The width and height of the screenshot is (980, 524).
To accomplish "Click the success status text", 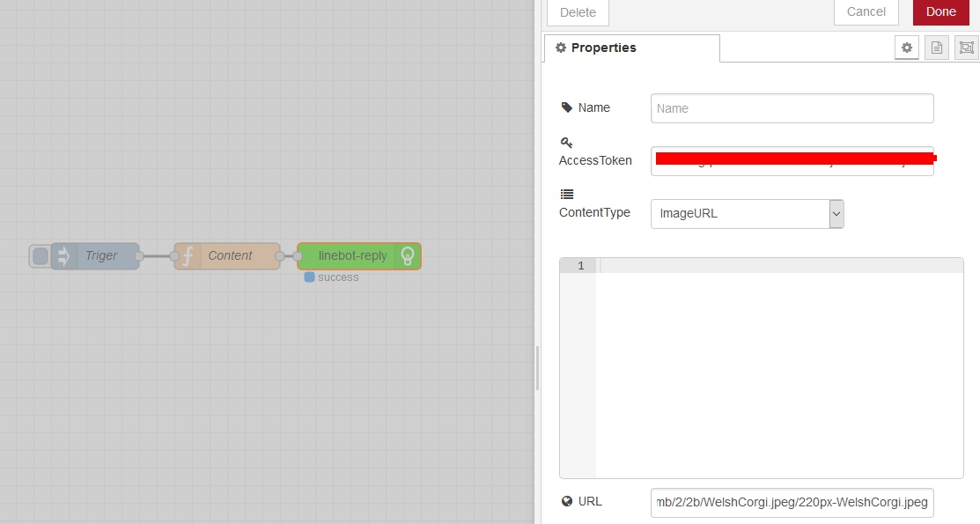I will coord(338,277).
